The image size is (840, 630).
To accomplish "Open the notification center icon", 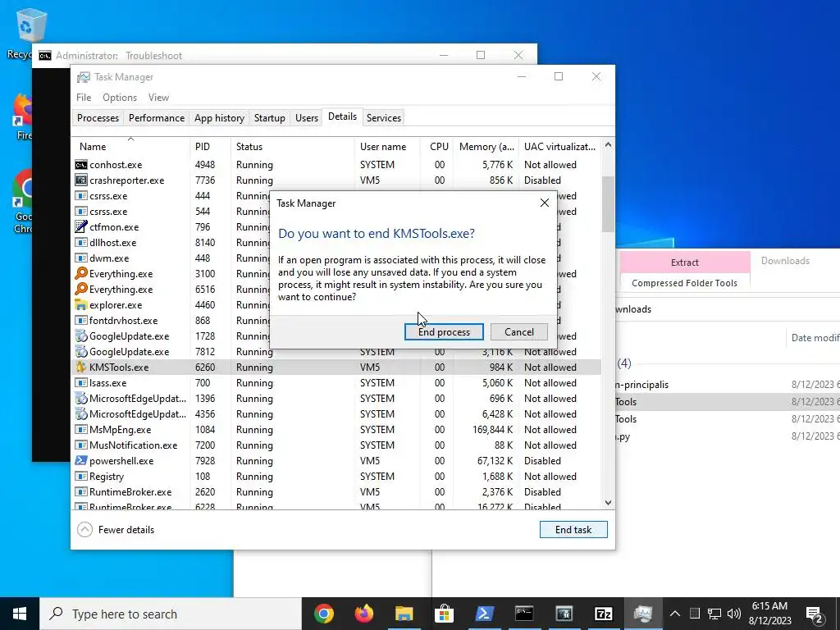I will [815, 614].
